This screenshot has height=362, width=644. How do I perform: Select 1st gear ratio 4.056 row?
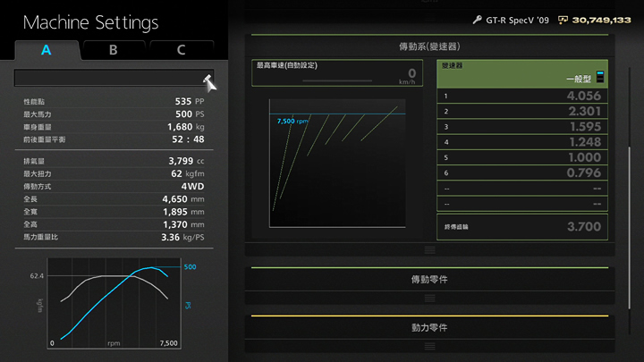tap(522, 96)
